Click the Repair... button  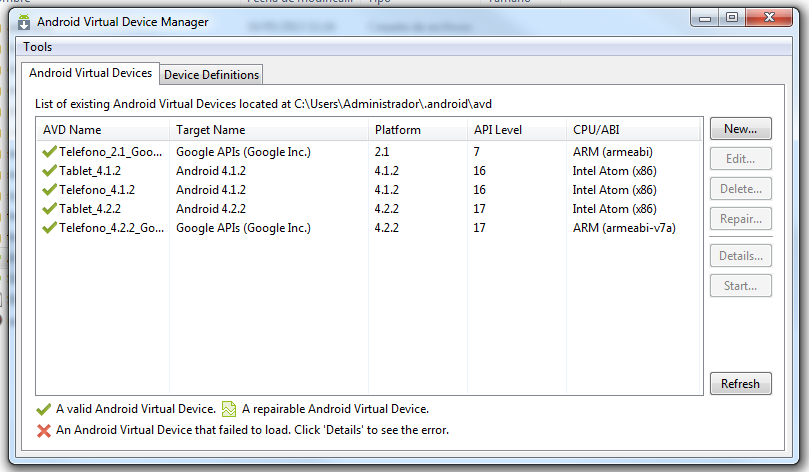click(x=740, y=219)
